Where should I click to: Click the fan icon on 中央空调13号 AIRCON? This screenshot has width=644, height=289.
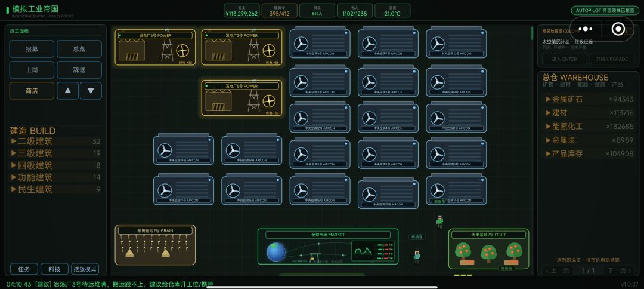[x=369, y=195]
